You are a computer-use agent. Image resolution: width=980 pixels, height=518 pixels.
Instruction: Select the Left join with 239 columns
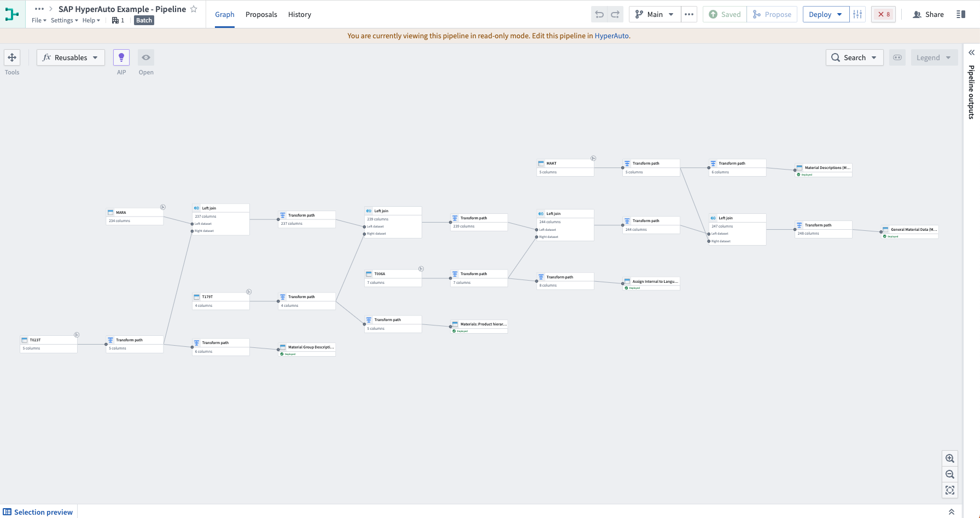coord(393,222)
